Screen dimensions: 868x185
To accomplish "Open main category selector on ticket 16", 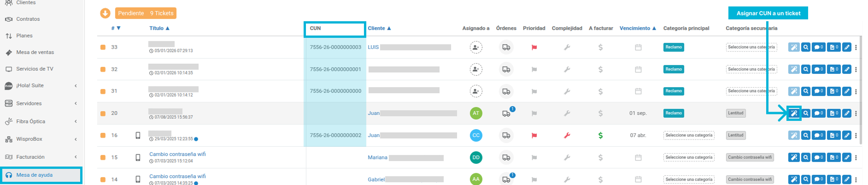I will [689, 135].
